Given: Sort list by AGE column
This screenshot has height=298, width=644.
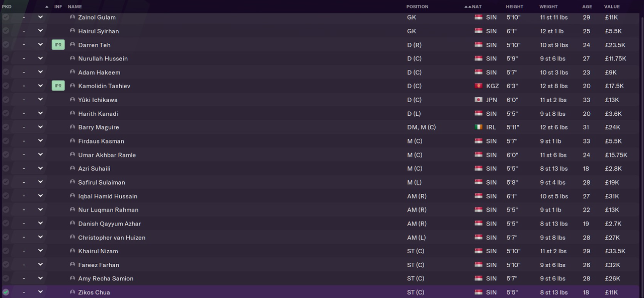Looking at the screenshot, I should (587, 7).
